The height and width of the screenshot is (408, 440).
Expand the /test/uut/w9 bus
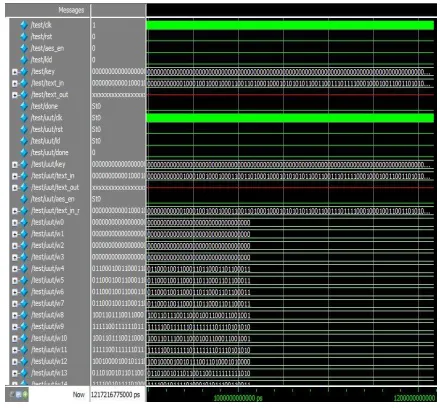coord(15,327)
